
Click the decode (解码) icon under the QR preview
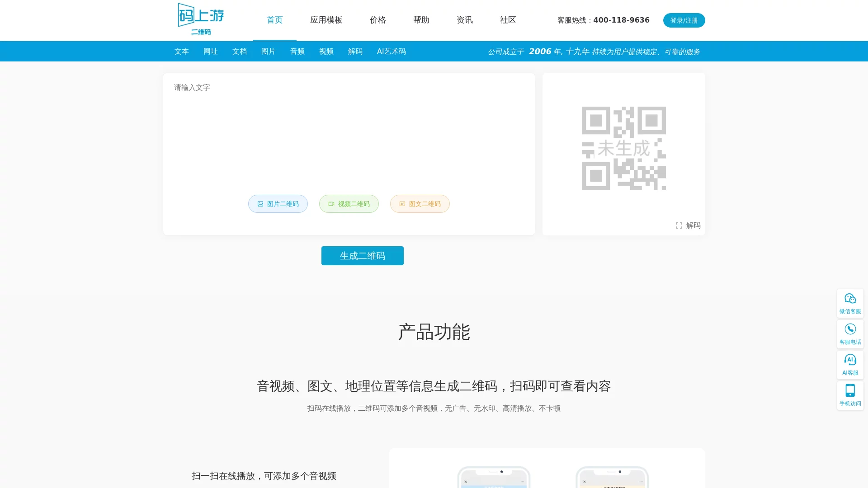point(679,225)
